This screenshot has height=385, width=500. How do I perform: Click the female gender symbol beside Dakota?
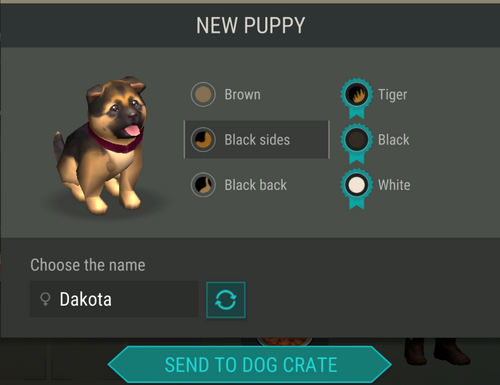pyautogui.click(x=45, y=299)
